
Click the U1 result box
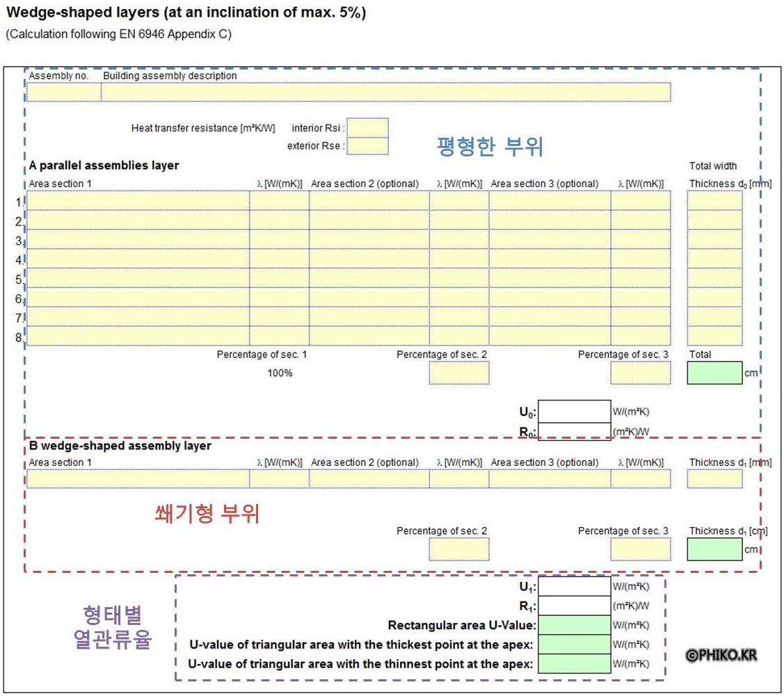[574, 586]
